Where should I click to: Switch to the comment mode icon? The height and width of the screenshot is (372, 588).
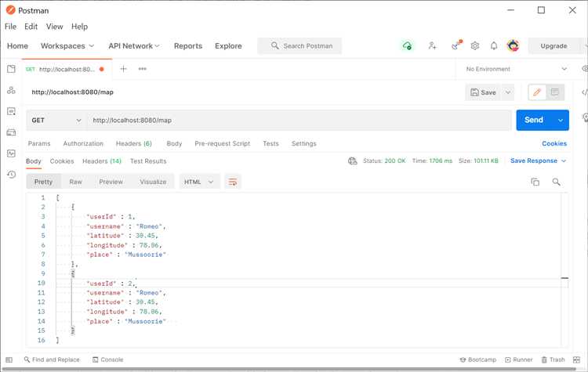tap(555, 92)
